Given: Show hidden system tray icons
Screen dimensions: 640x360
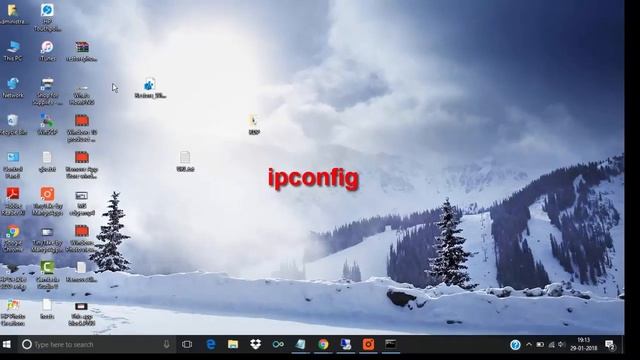Looking at the screenshot, I should click(x=529, y=344).
